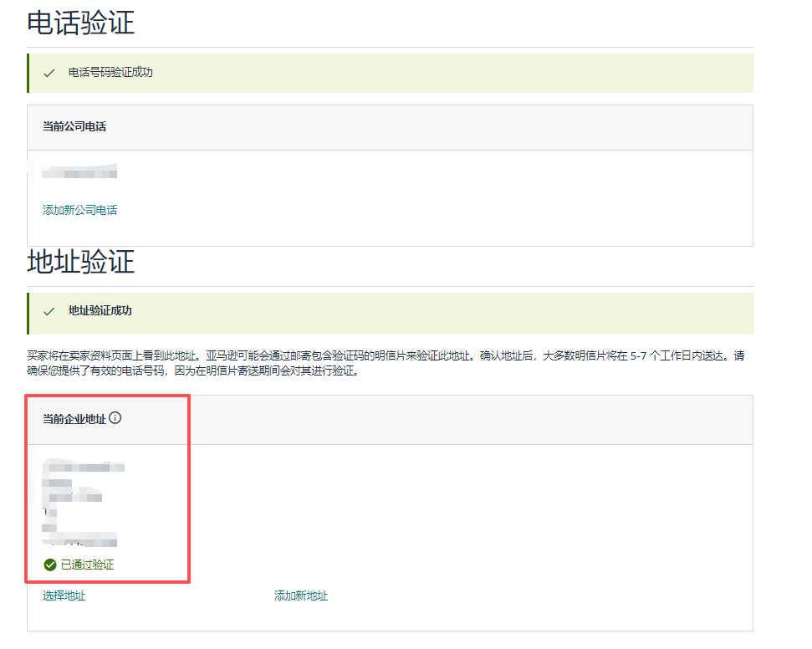
Task: Select the 当前企业地址 label text
Action: point(74,419)
